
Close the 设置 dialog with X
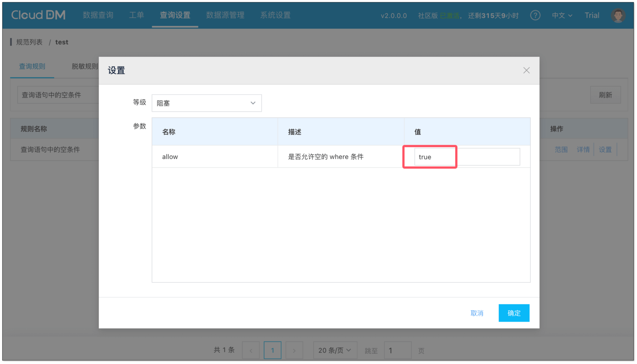pos(526,70)
